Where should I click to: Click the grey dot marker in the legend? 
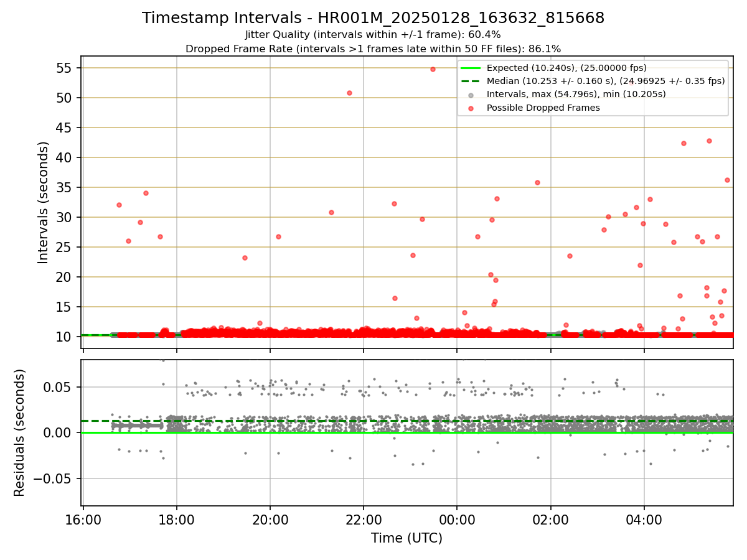point(471,95)
